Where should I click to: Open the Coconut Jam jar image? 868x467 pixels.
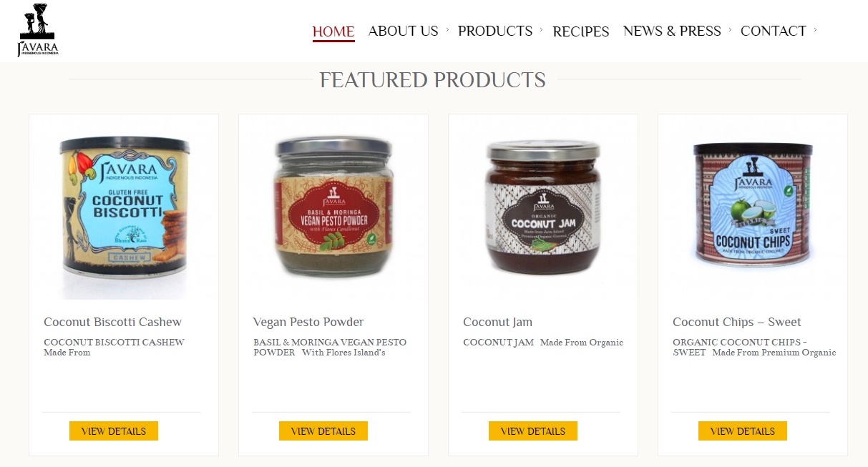543,207
